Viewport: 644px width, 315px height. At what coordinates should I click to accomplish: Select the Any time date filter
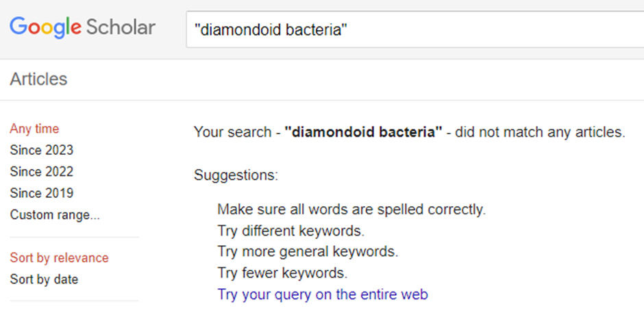pyautogui.click(x=34, y=129)
